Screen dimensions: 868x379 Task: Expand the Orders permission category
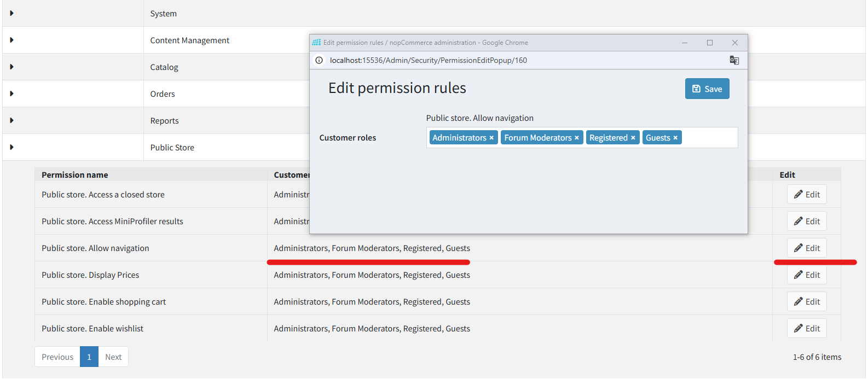[x=11, y=94]
